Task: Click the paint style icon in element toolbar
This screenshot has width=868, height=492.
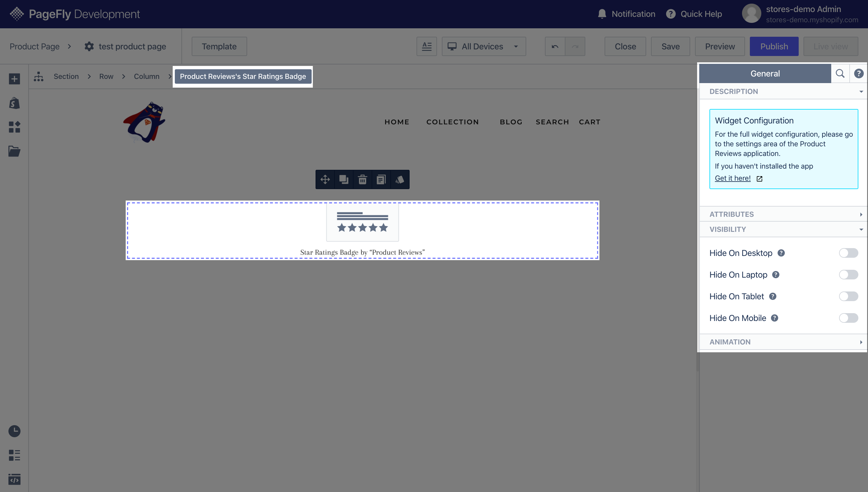Action: [x=400, y=179]
